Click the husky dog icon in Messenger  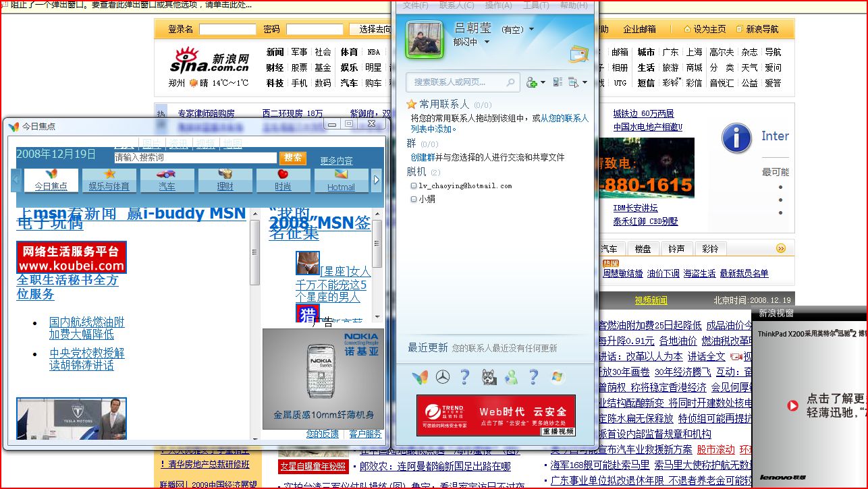point(489,377)
